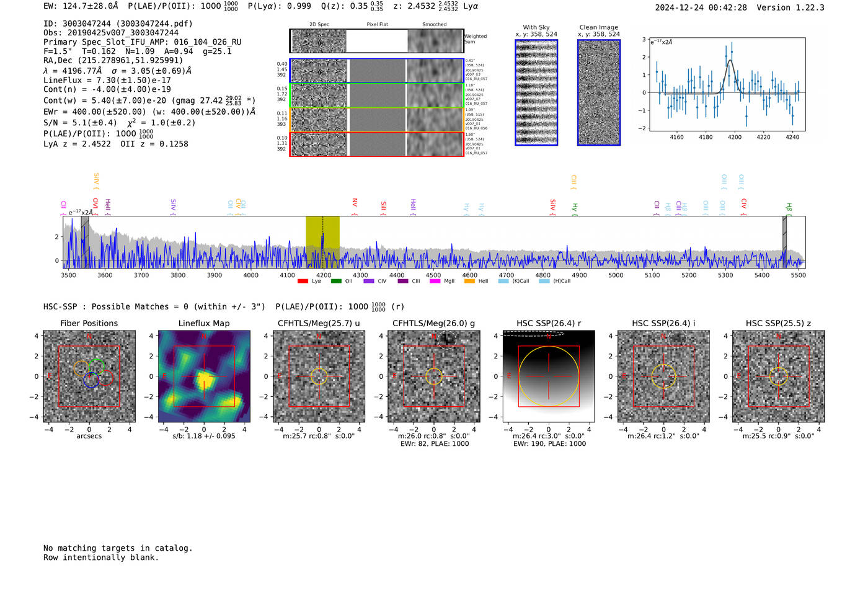
Task: Click the green OII legend swatch
Action: tap(336, 281)
